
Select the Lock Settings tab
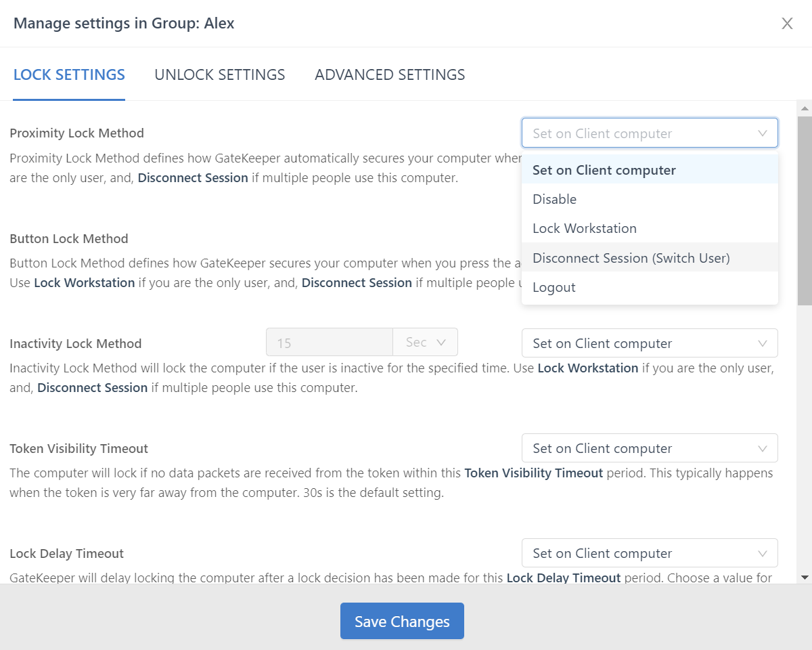(69, 74)
